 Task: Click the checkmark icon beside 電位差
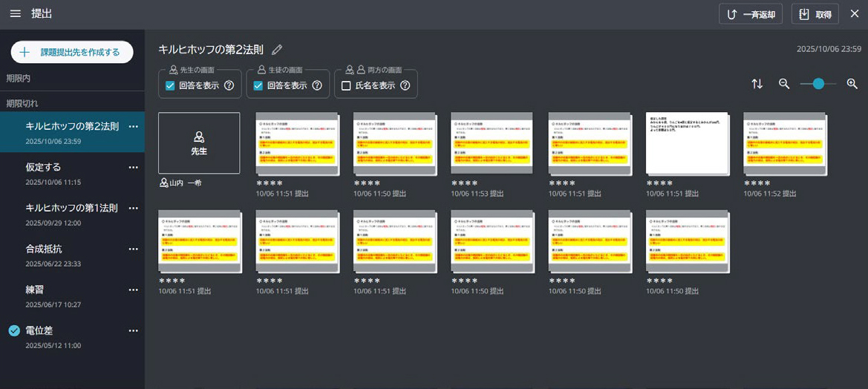(14, 331)
